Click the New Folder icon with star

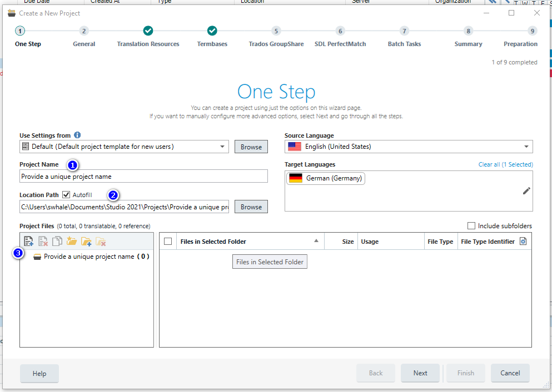tap(72, 242)
